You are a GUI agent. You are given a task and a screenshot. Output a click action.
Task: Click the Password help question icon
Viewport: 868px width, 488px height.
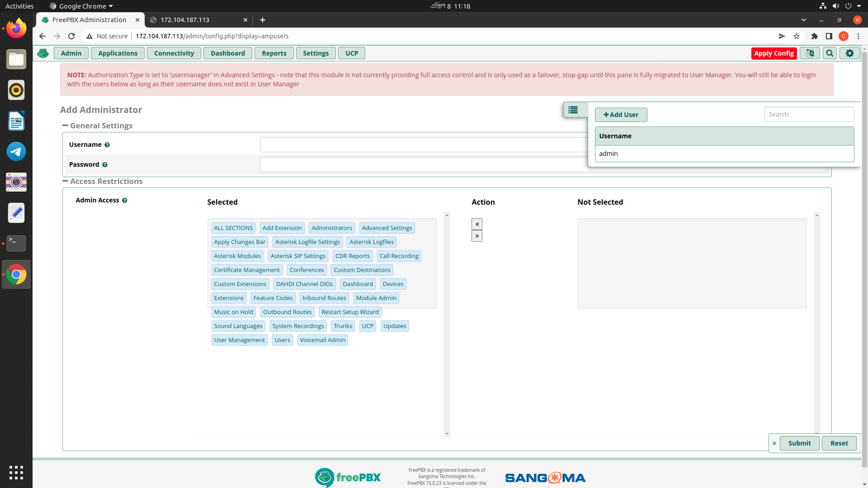click(105, 165)
